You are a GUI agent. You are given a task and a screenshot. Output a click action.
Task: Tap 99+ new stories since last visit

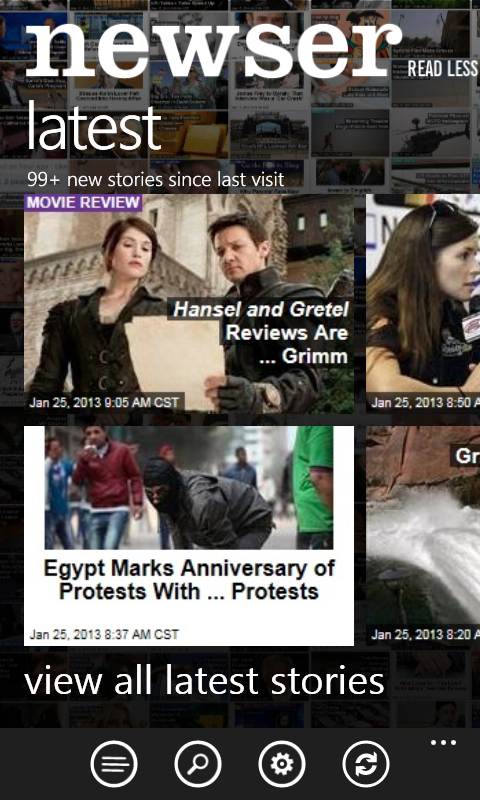(156, 180)
